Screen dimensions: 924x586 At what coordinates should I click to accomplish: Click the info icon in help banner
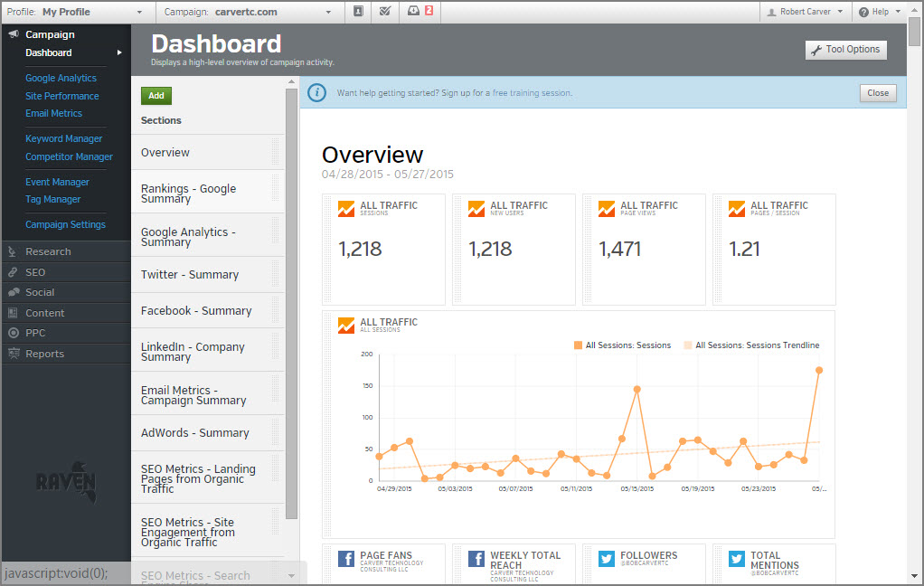(x=316, y=92)
